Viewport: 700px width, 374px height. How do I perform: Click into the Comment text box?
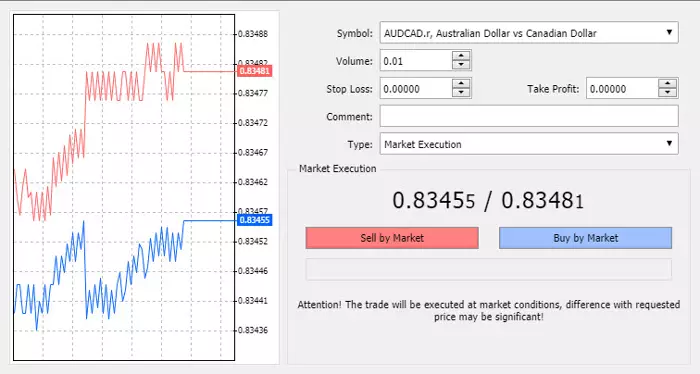[529, 116]
